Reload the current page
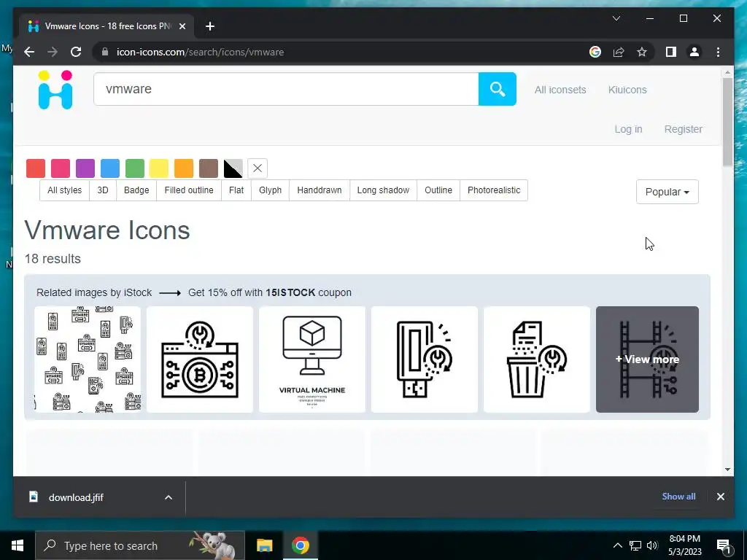747x560 pixels. point(76,52)
